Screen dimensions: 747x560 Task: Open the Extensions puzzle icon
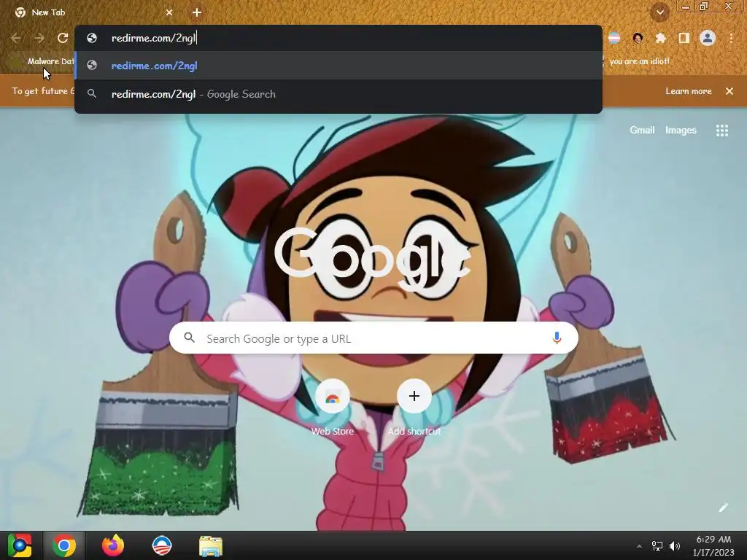tap(660, 38)
